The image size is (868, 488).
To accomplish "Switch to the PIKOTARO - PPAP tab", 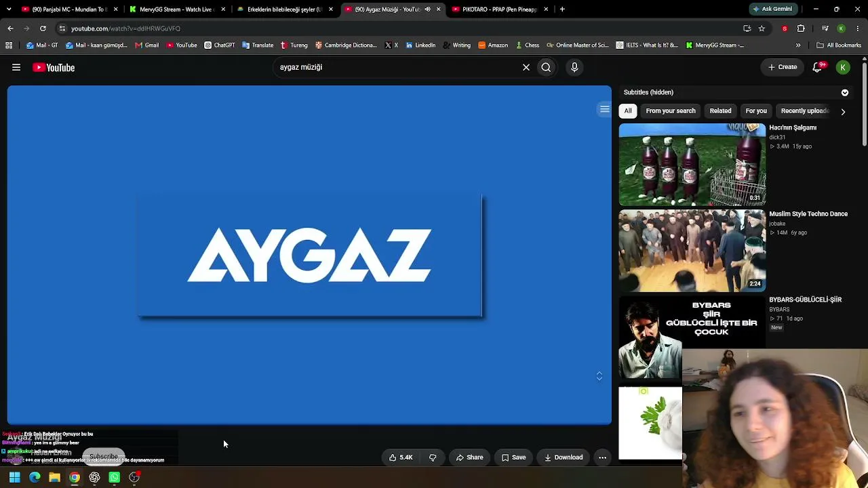I will pyautogui.click(x=499, y=9).
